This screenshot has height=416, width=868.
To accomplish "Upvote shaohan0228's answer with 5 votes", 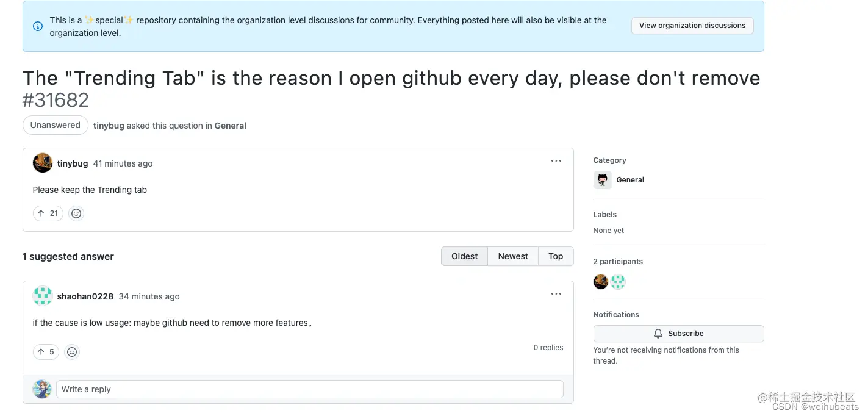I will coord(46,352).
